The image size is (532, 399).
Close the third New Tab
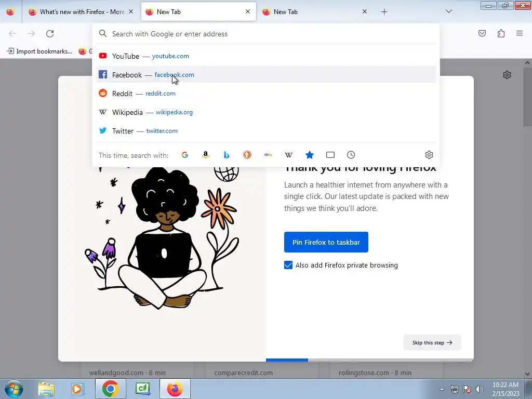[365, 11]
